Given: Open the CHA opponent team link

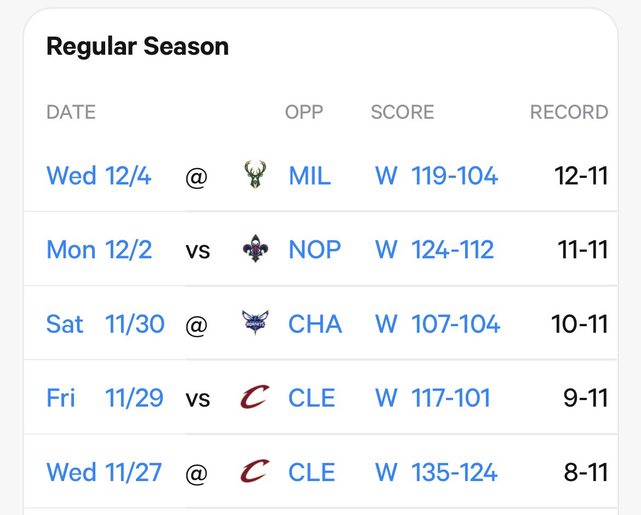Looking at the screenshot, I should pyautogui.click(x=314, y=323).
